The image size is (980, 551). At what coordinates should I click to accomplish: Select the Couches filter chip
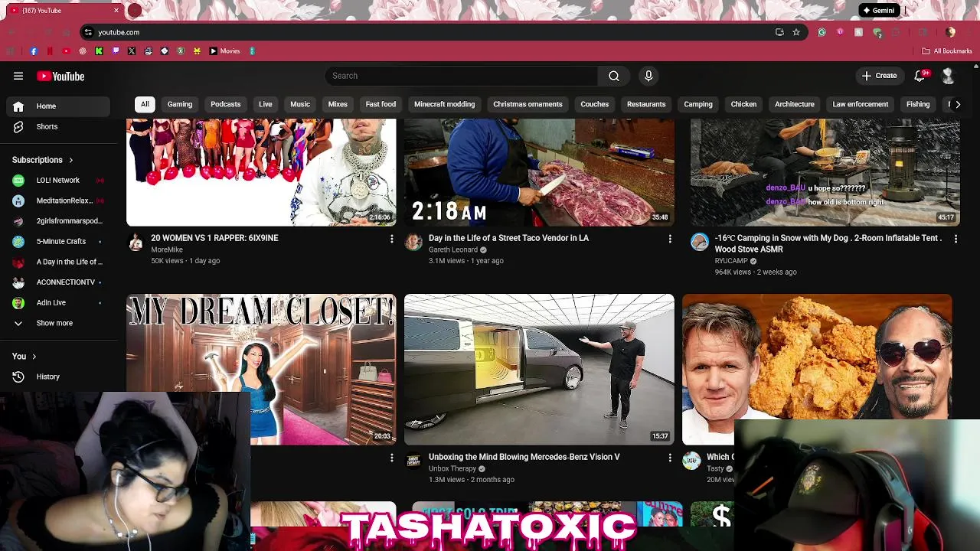595,104
